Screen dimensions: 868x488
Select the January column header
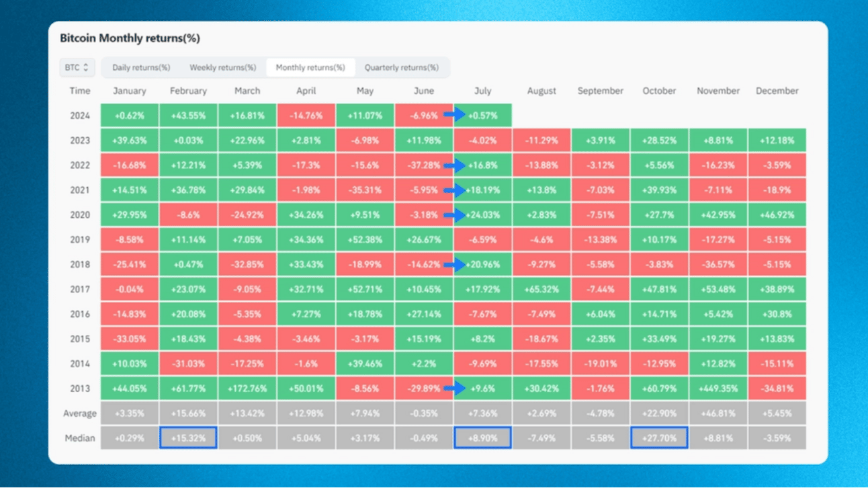(x=130, y=91)
